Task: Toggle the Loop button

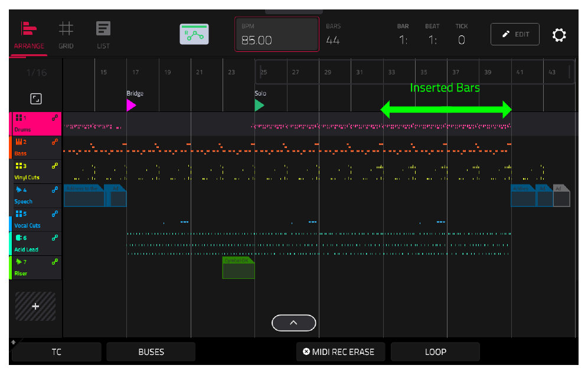Action: point(435,352)
